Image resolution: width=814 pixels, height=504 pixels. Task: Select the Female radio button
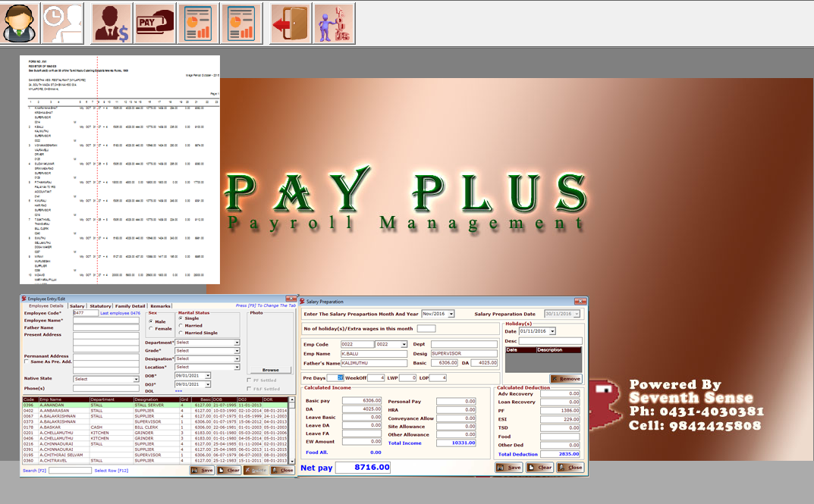click(151, 328)
